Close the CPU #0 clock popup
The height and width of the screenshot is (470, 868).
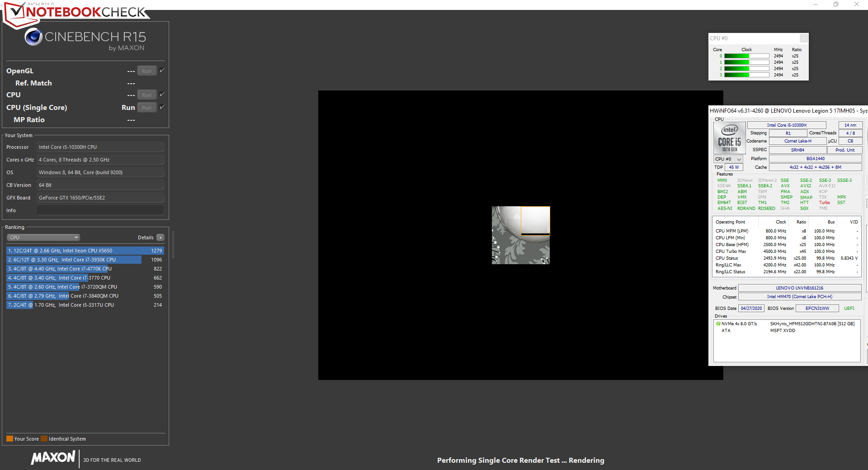tap(803, 38)
